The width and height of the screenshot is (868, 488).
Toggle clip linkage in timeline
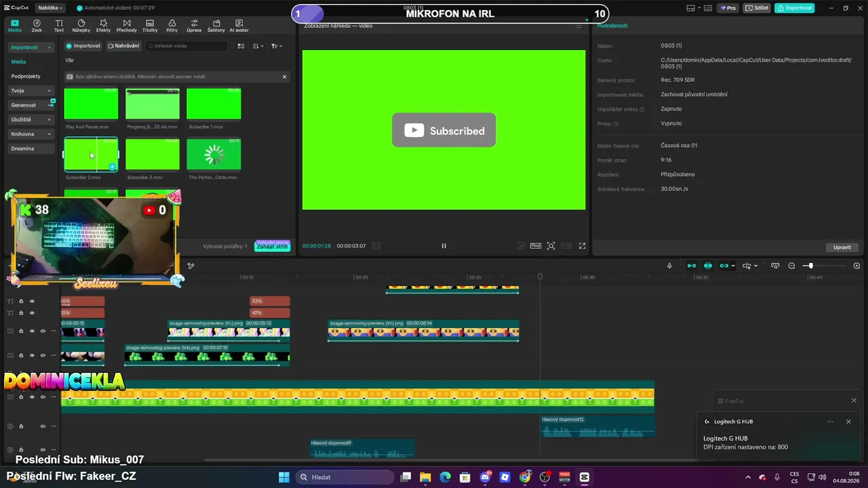point(724,266)
